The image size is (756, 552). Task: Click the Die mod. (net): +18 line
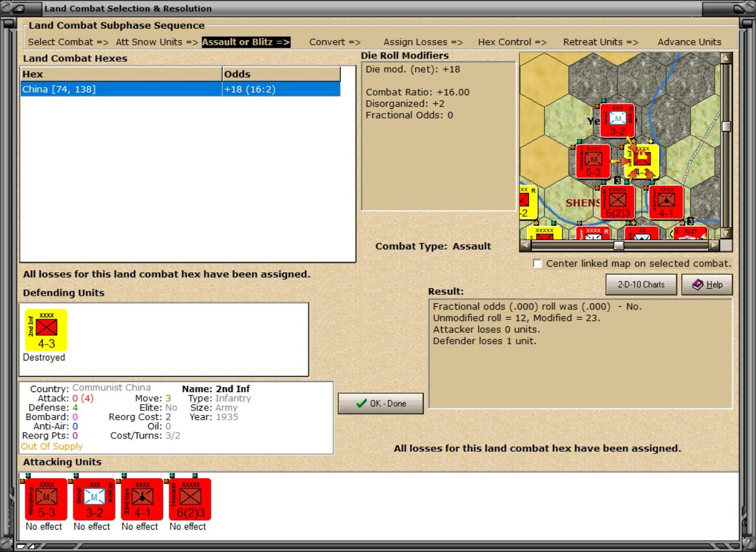[x=413, y=69]
